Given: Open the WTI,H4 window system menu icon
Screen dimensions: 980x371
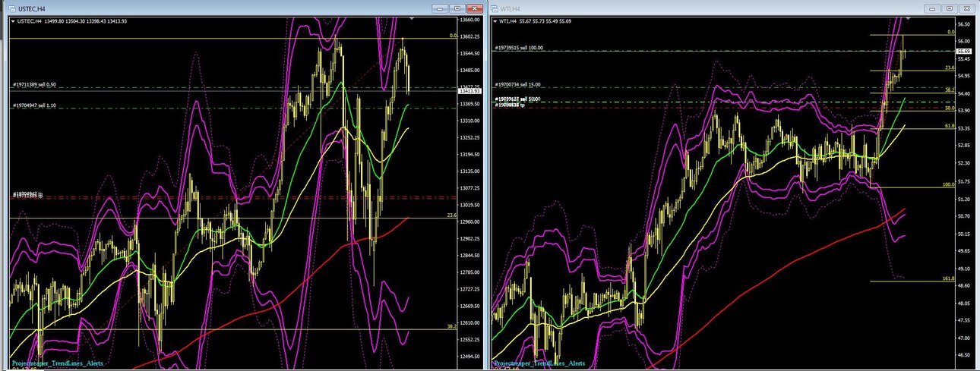Looking at the screenshot, I should coord(495,9).
